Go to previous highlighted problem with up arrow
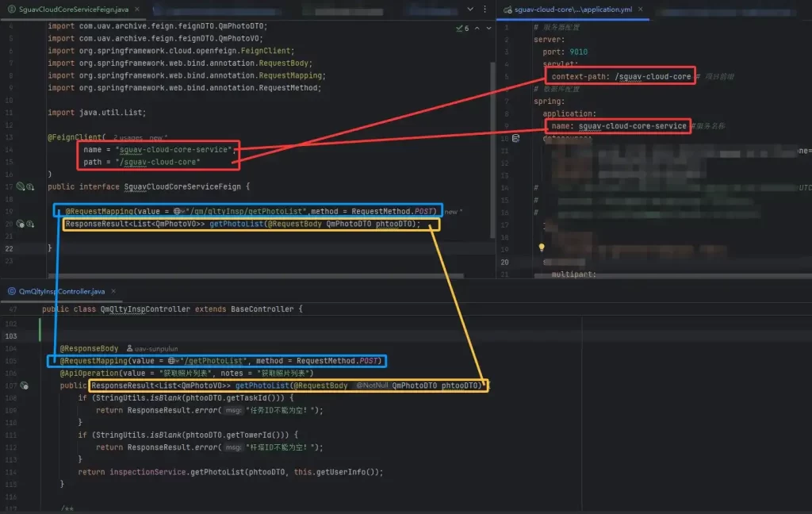812x514 pixels. pos(477,28)
